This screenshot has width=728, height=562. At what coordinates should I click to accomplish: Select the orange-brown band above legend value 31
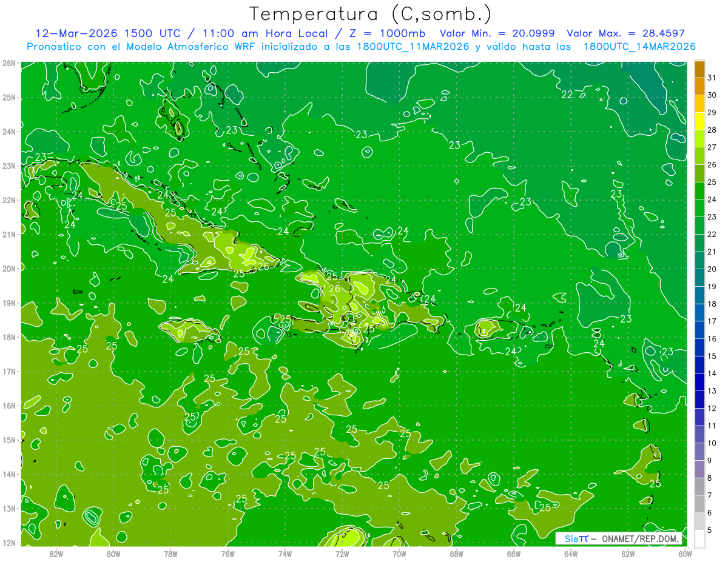coord(699,69)
